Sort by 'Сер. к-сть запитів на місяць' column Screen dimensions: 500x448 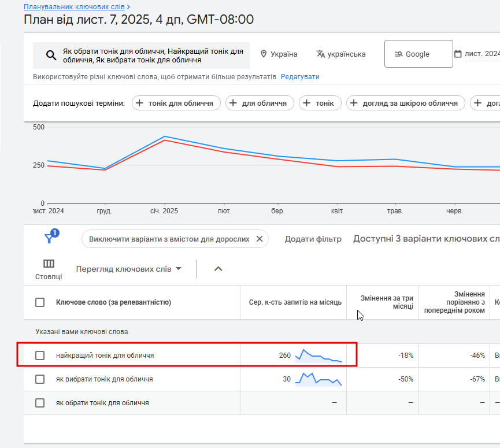(295, 302)
